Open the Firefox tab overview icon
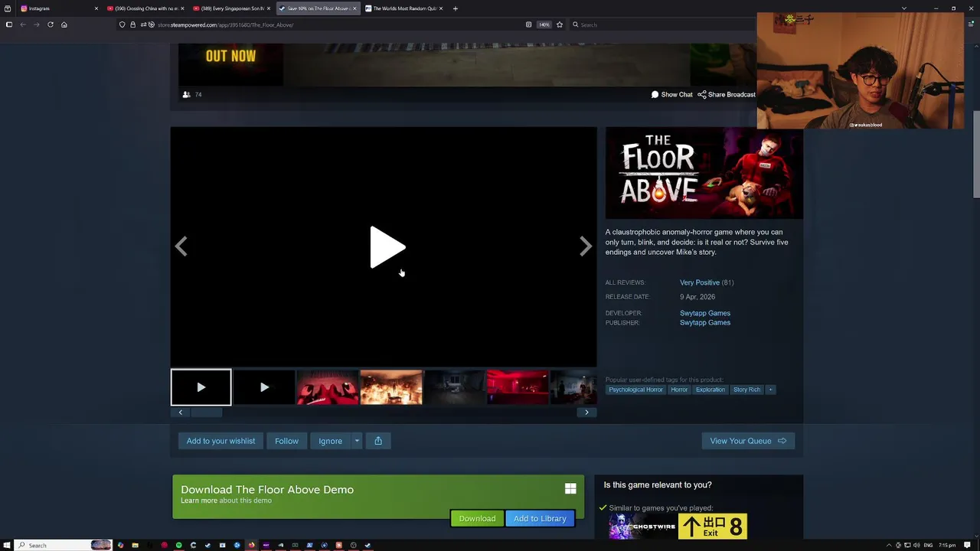Viewport: 980px width, 551px height. 8,8
